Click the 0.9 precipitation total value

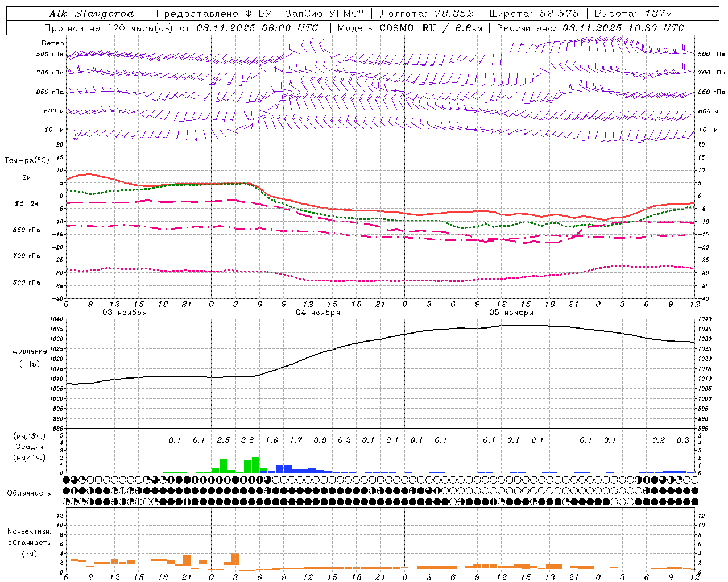tap(320, 440)
